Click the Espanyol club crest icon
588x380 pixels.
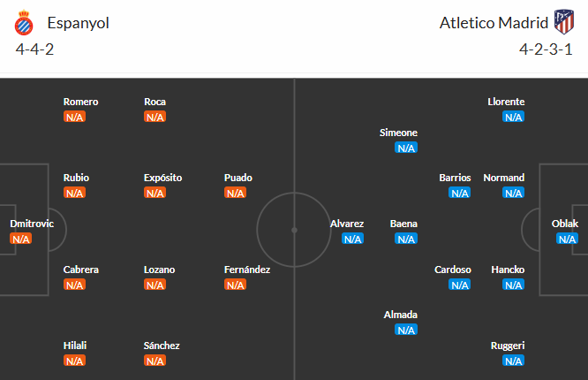pos(24,24)
